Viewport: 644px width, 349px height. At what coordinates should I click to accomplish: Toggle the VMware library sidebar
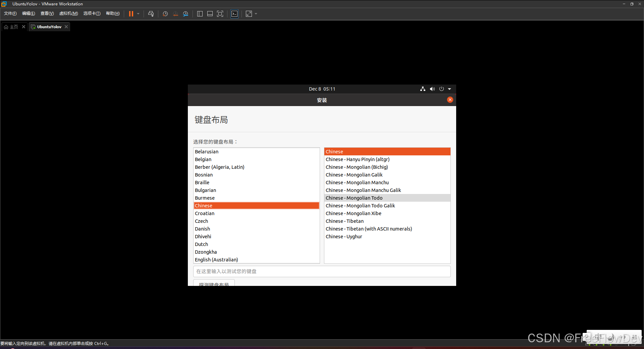200,14
